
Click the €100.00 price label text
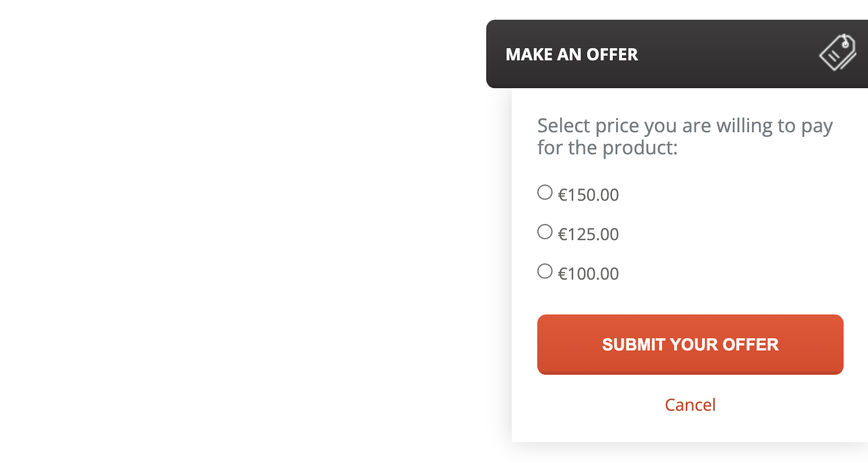point(588,273)
